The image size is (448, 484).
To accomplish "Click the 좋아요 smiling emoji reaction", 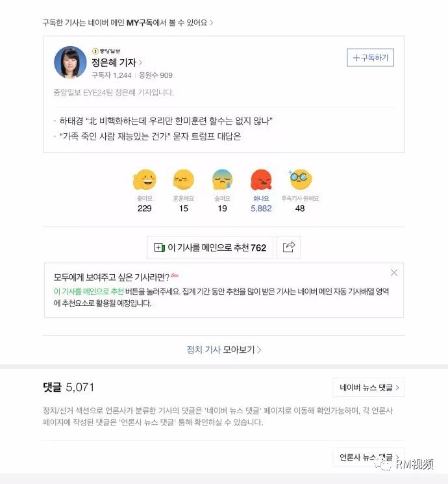I will tap(144, 180).
